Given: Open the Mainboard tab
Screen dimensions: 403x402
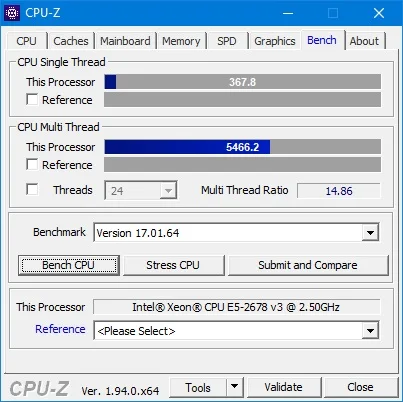Looking at the screenshot, I should (x=125, y=41).
